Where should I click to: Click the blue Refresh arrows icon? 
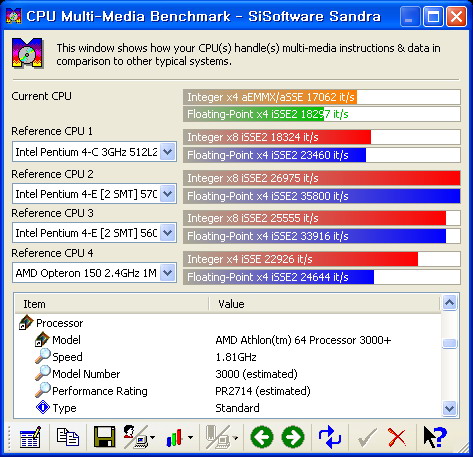tap(329, 437)
